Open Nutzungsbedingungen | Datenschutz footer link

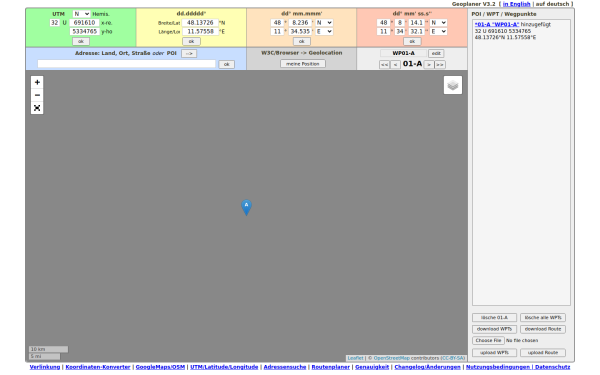tap(518, 367)
